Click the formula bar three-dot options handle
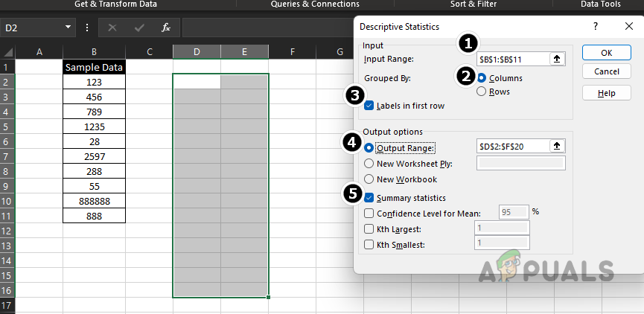 click(87, 28)
